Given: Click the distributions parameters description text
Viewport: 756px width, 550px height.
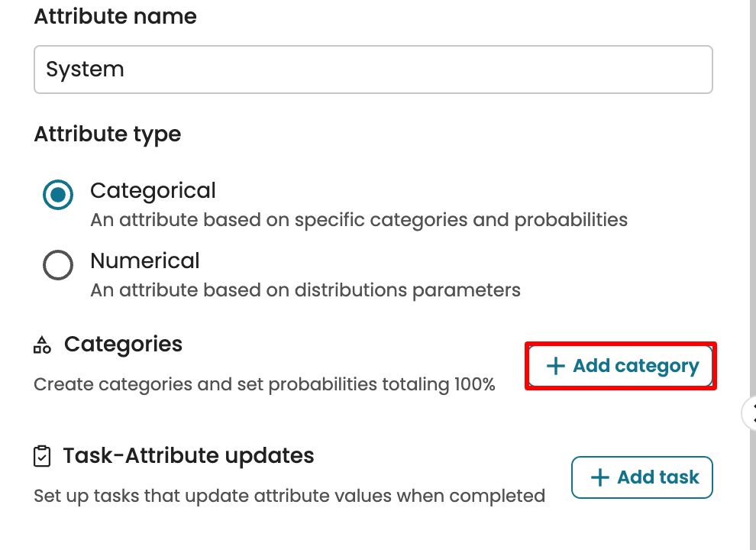Looking at the screenshot, I should (305, 290).
